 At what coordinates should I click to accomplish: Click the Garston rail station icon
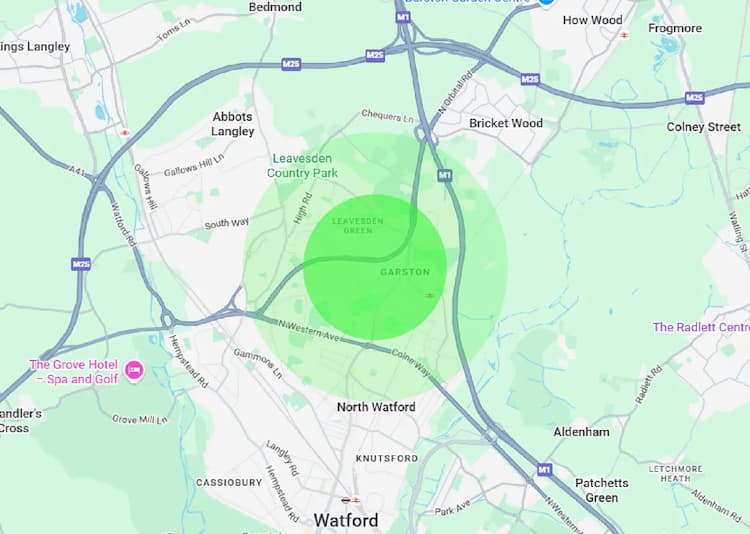click(x=429, y=296)
